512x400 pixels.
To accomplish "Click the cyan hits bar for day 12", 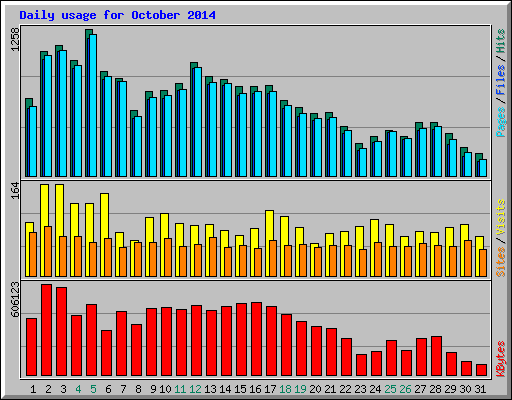I will [x=198, y=122].
